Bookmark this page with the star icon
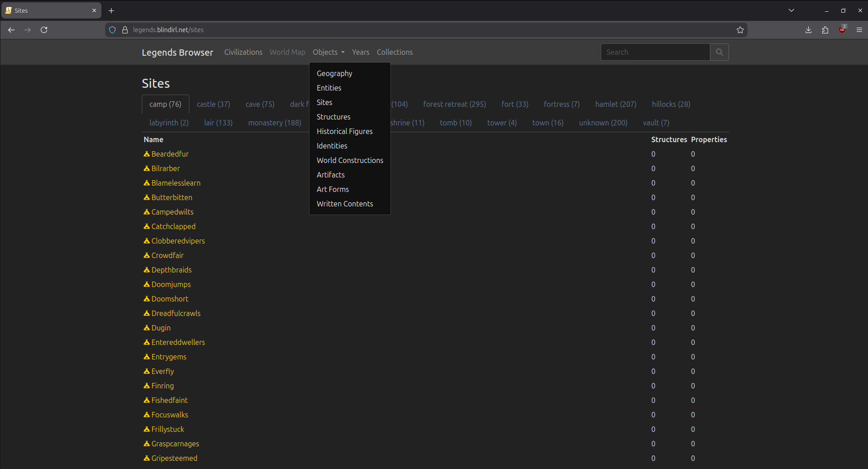 [x=740, y=30]
